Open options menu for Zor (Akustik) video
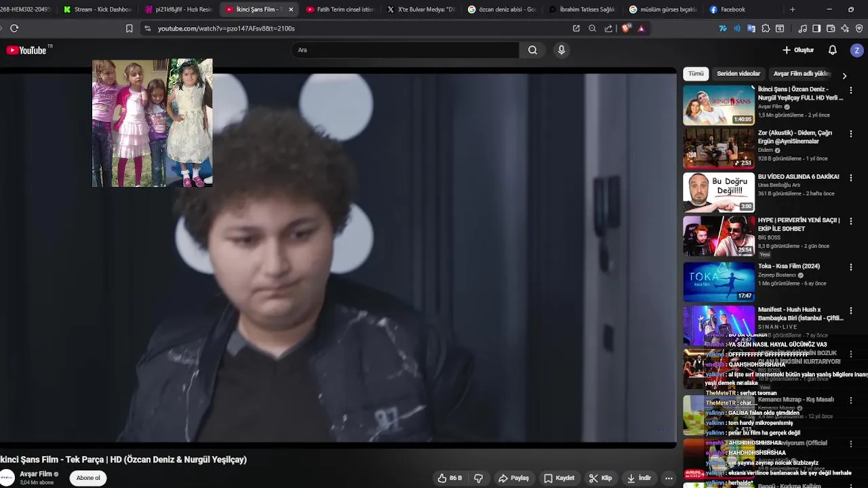The width and height of the screenshot is (868, 488). (850, 134)
